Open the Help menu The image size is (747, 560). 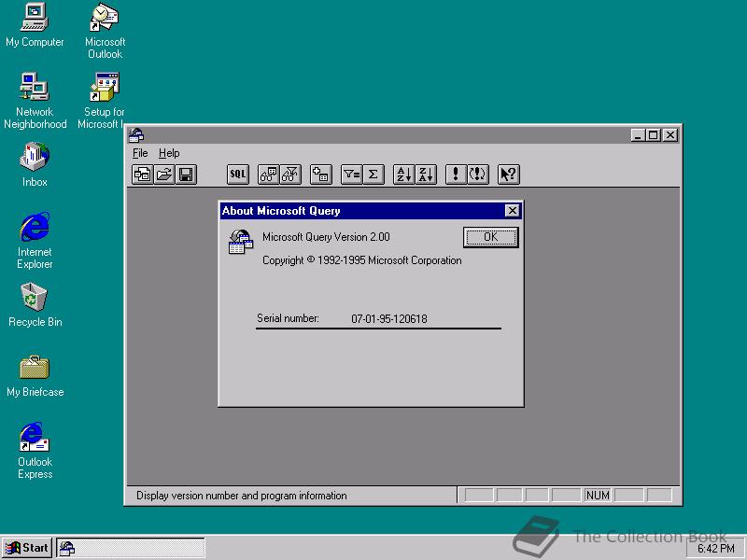[169, 153]
